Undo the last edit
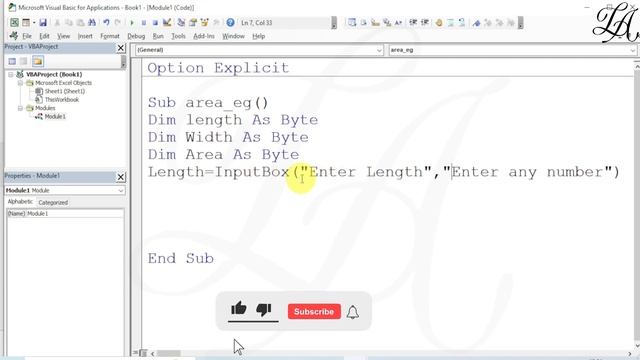The height and width of the screenshot is (360, 640). tap(106, 23)
